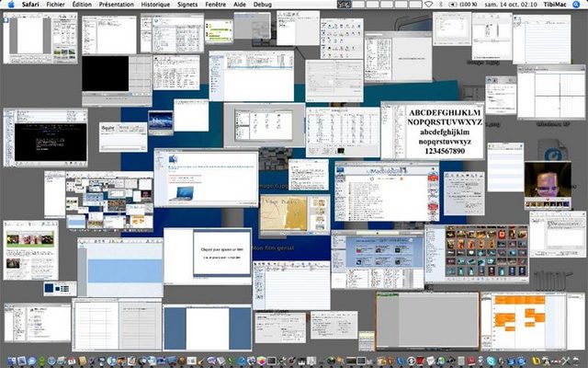Open the red Acrobat icon in Dock
The image size is (588, 368).
(471, 362)
